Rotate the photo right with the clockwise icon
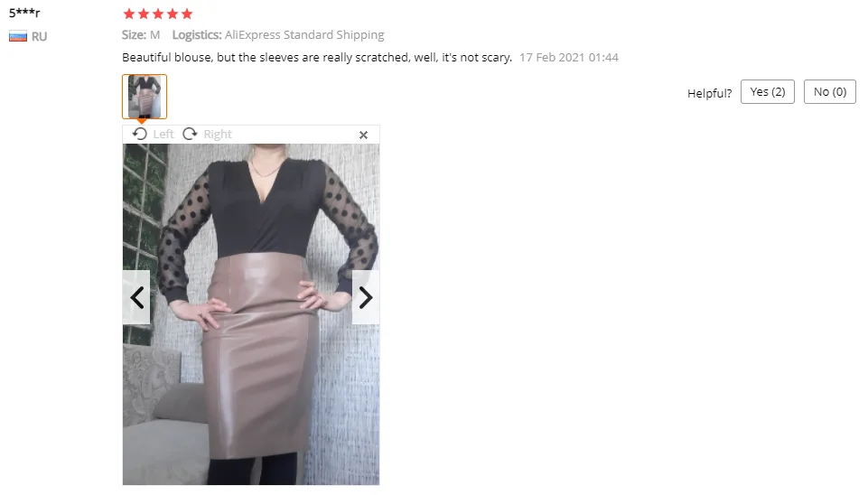Image resolution: width=868 pixels, height=495 pixels. coord(190,134)
